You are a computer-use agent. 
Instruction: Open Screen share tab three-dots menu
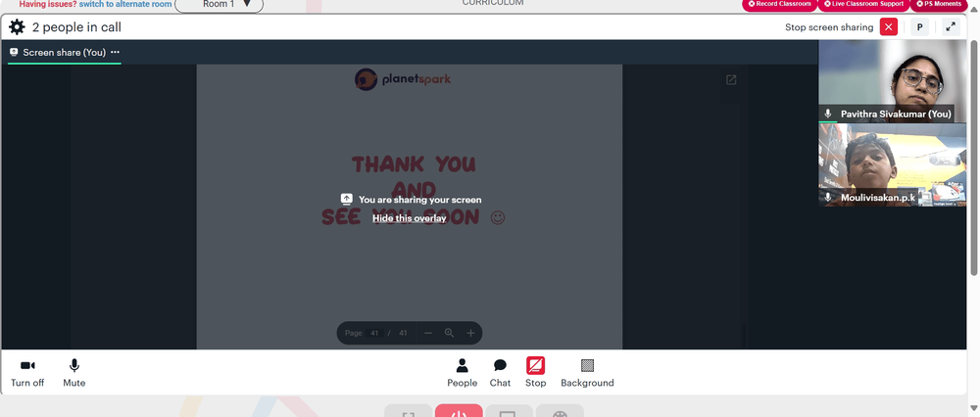point(115,53)
